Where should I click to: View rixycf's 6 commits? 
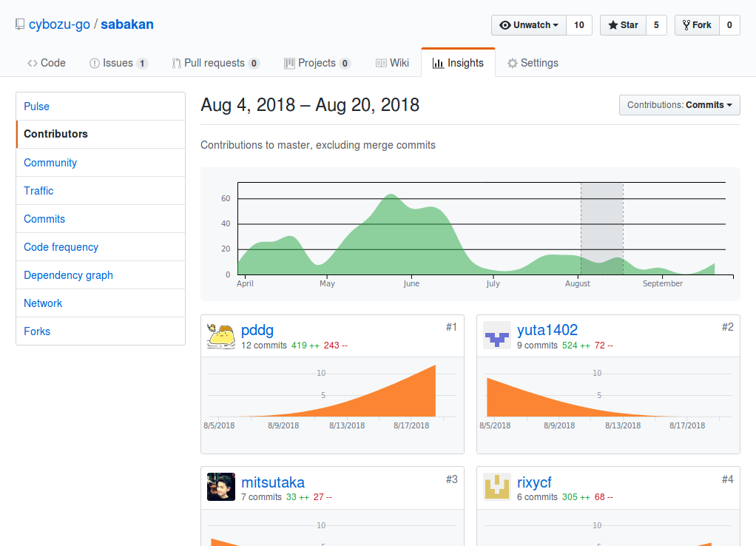point(537,497)
